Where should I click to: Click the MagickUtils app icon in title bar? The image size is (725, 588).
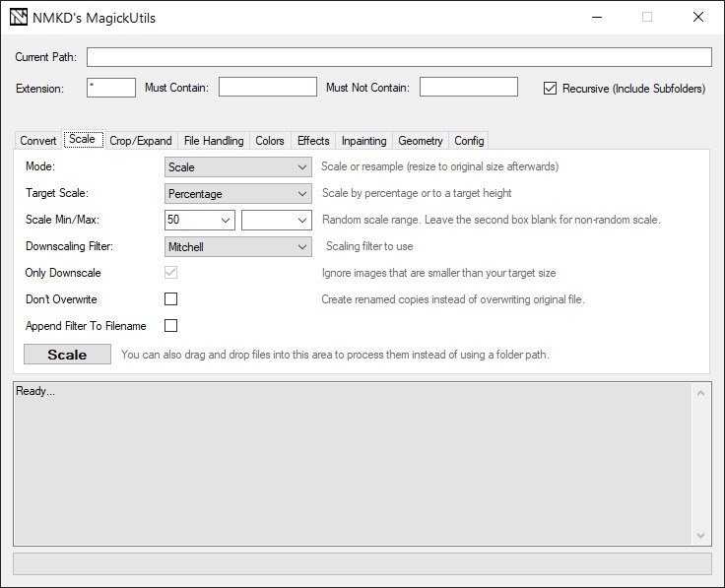19,18
